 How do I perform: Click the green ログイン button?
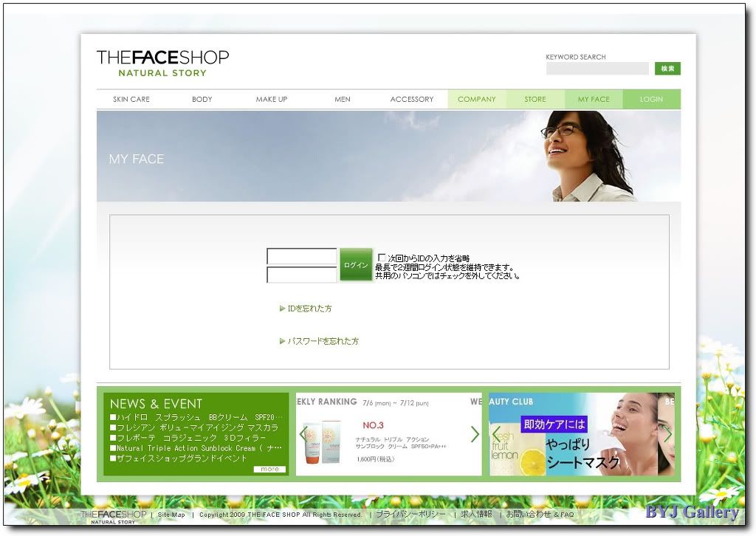(x=356, y=264)
